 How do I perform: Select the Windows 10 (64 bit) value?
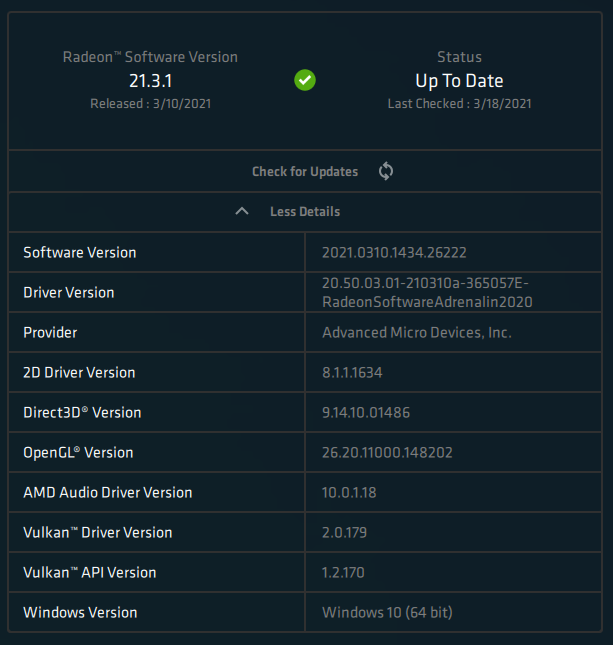(x=387, y=613)
